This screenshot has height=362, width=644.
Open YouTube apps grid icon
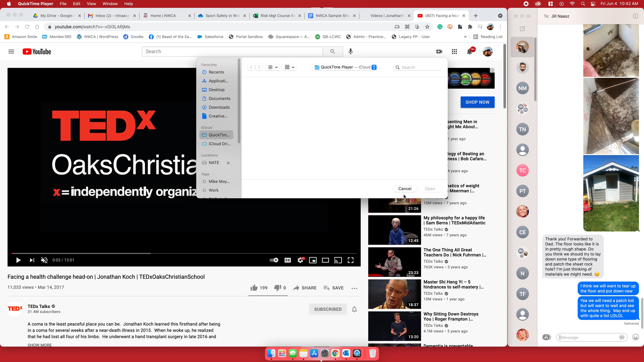pos(455,52)
